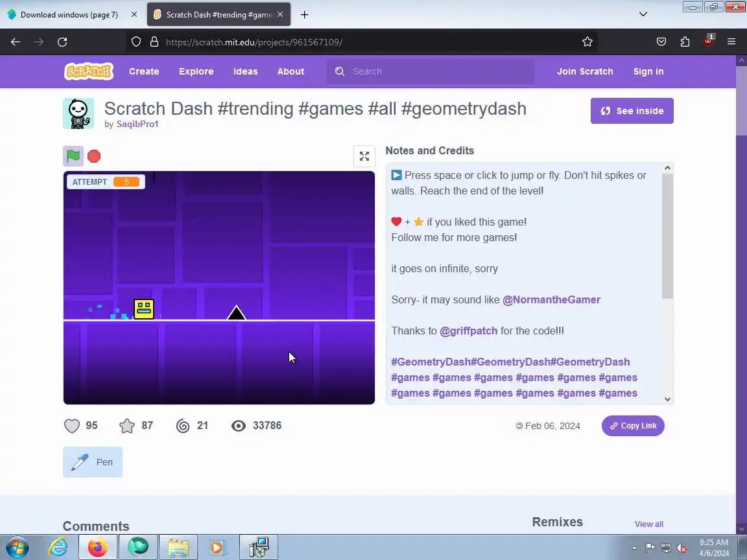Open the Windows Start menu
Image resolution: width=747 pixels, height=560 pixels.
click(17, 547)
